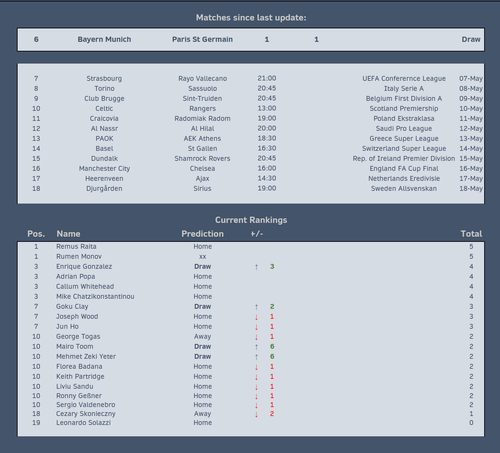Click AEK Athens team name

tap(202, 139)
